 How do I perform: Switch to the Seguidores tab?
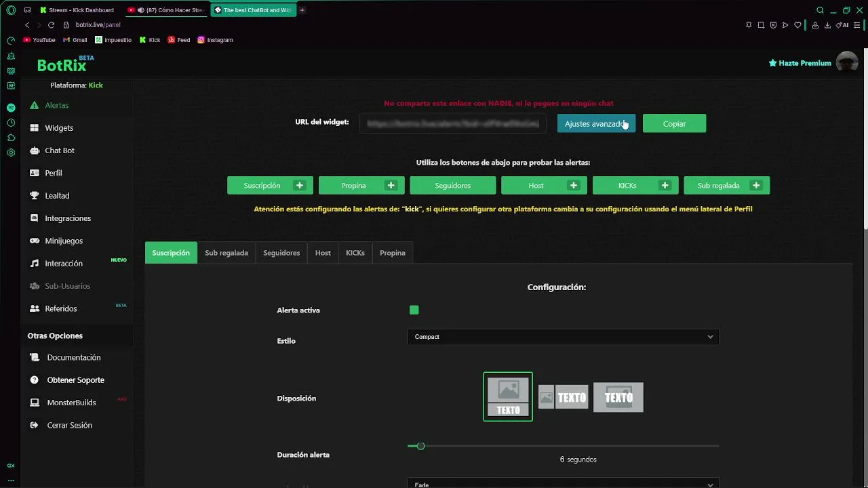click(x=281, y=253)
